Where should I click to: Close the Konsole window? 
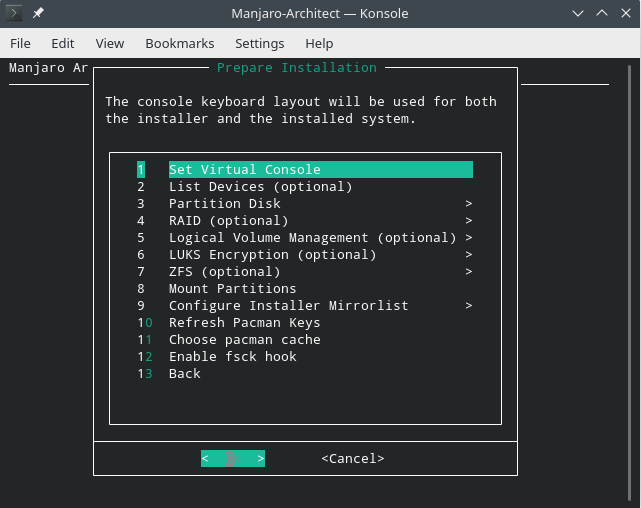pos(625,13)
